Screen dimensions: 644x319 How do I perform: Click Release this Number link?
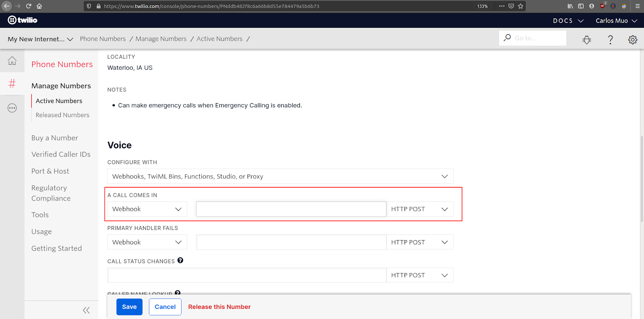[219, 307]
